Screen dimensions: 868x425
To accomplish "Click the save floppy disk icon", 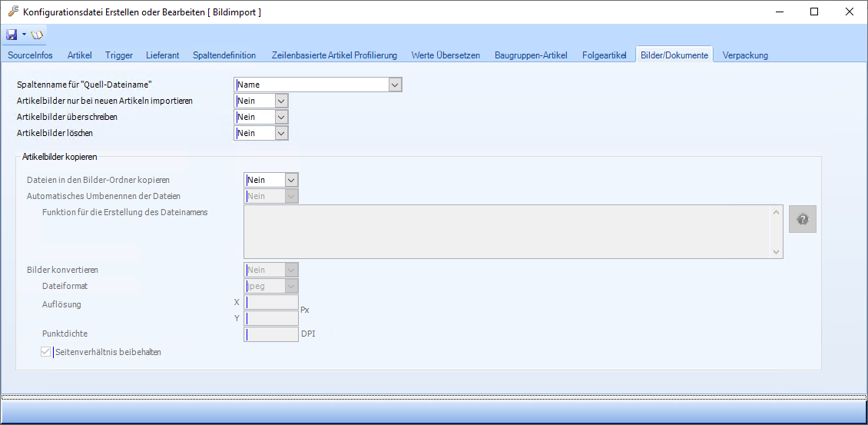I will coord(12,35).
